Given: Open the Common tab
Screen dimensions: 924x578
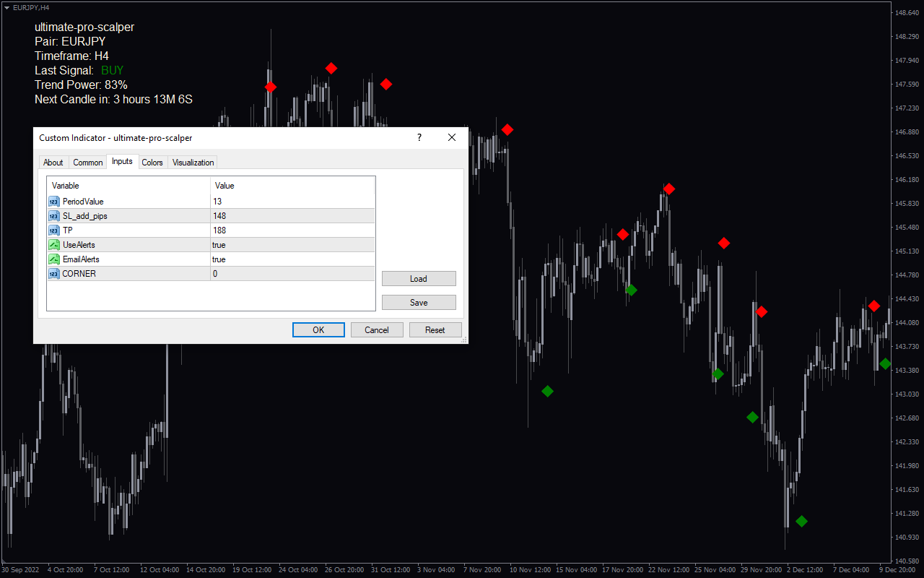Looking at the screenshot, I should pos(88,163).
